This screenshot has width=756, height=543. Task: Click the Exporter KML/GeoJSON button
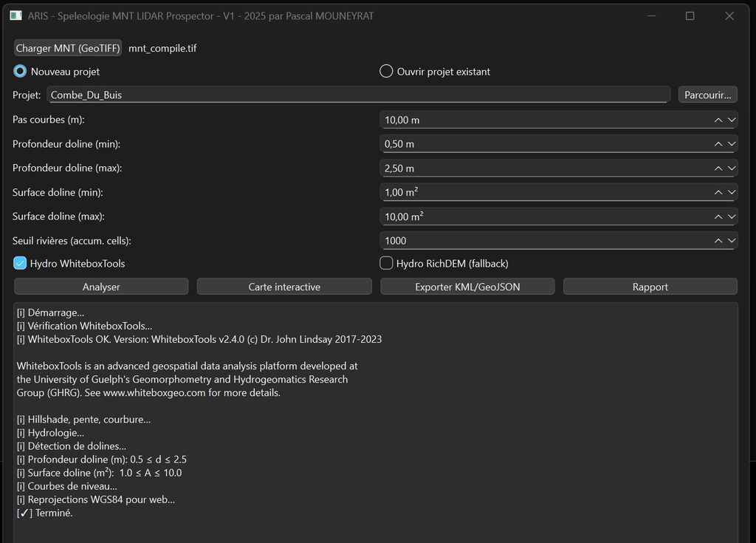[467, 287]
